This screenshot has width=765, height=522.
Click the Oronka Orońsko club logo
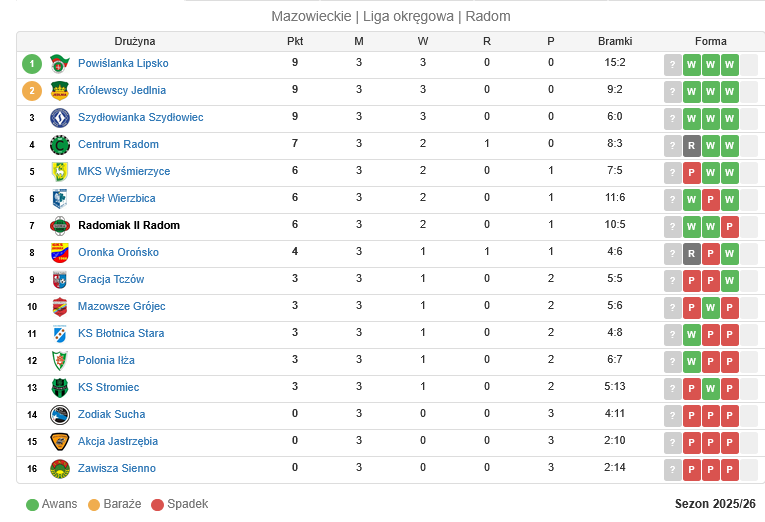pos(60,253)
